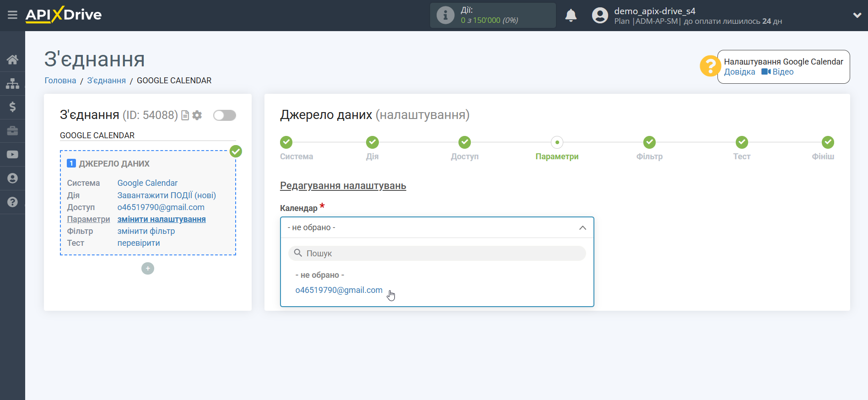868x400 pixels.
Task: Click змінити фільтр link
Action: pos(146,231)
